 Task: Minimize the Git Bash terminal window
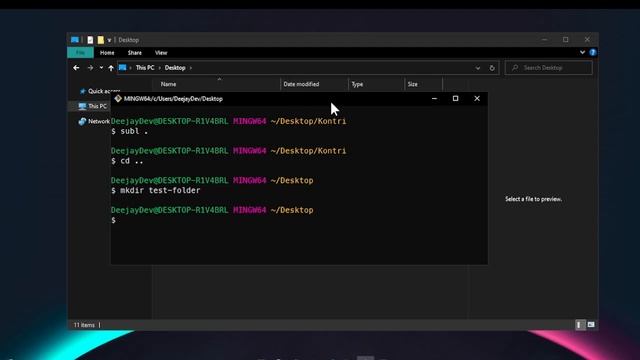point(434,98)
